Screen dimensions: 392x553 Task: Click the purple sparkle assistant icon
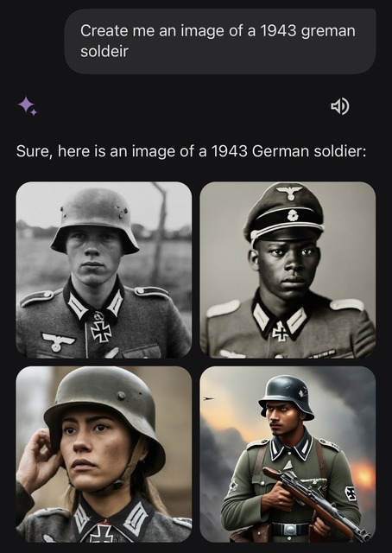28,105
